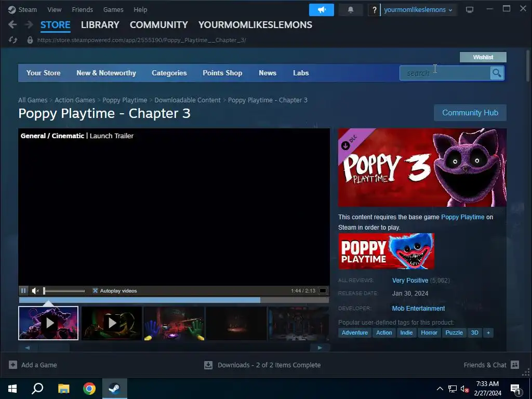Go back with the left arrow

click(x=12, y=24)
